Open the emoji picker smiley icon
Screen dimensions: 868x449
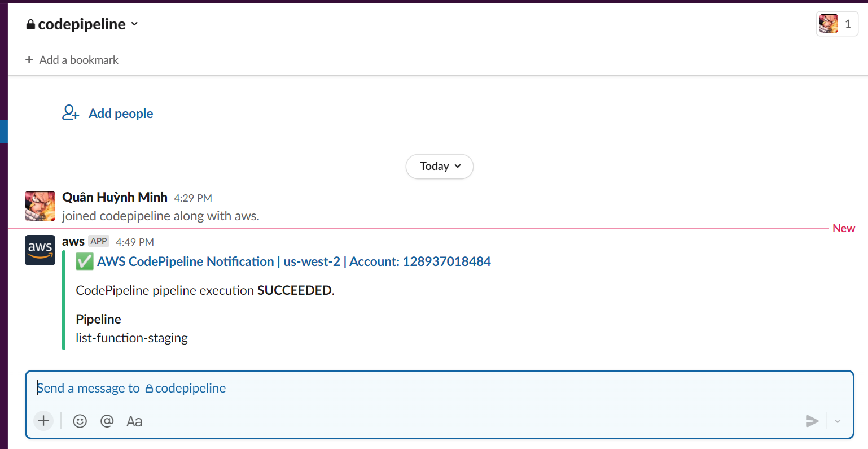point(80,421)
